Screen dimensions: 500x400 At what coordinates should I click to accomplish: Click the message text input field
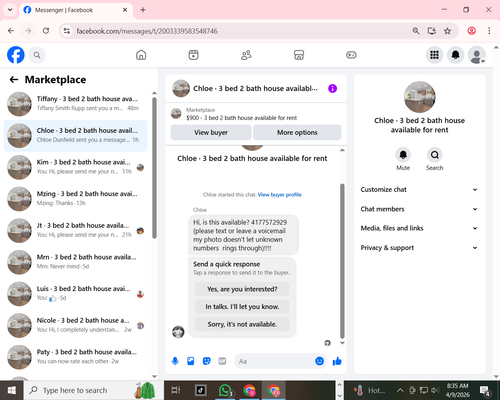275,361
